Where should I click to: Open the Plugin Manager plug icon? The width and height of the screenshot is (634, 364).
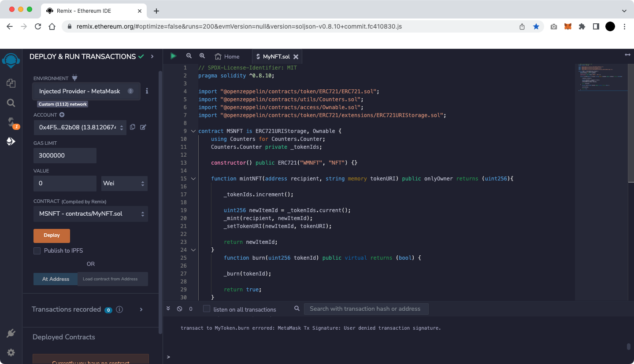[11, 333]
